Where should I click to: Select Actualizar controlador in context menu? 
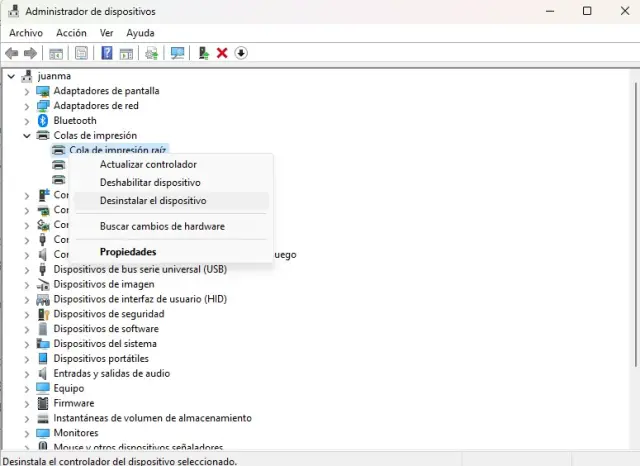pyautogui.click(x=148, y=164)
